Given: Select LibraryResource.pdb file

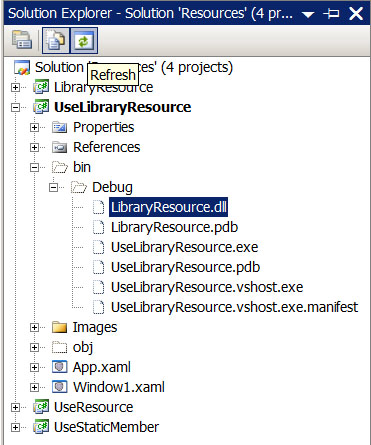Looking at the screenshot, I should [174, 227].
